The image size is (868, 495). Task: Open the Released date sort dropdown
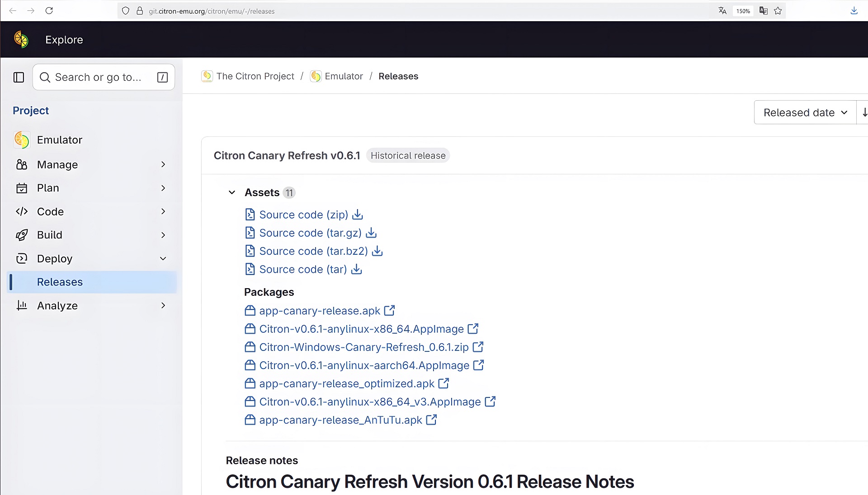[x=805, y=112]
